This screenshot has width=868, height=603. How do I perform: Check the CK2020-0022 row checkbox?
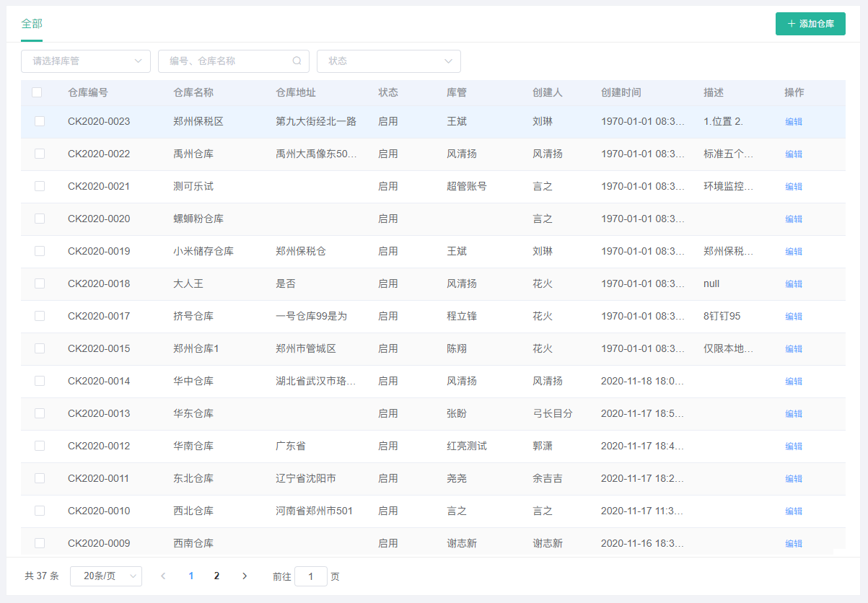coord(40,154)
